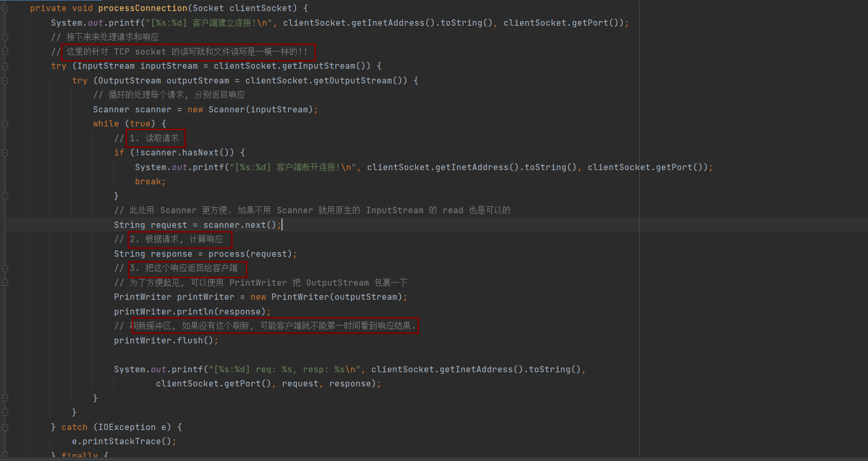Screen dimensions: 868x461
Task: Toggle fold marker beside 'TCP socket' comment line
Action: coord(5,51)
